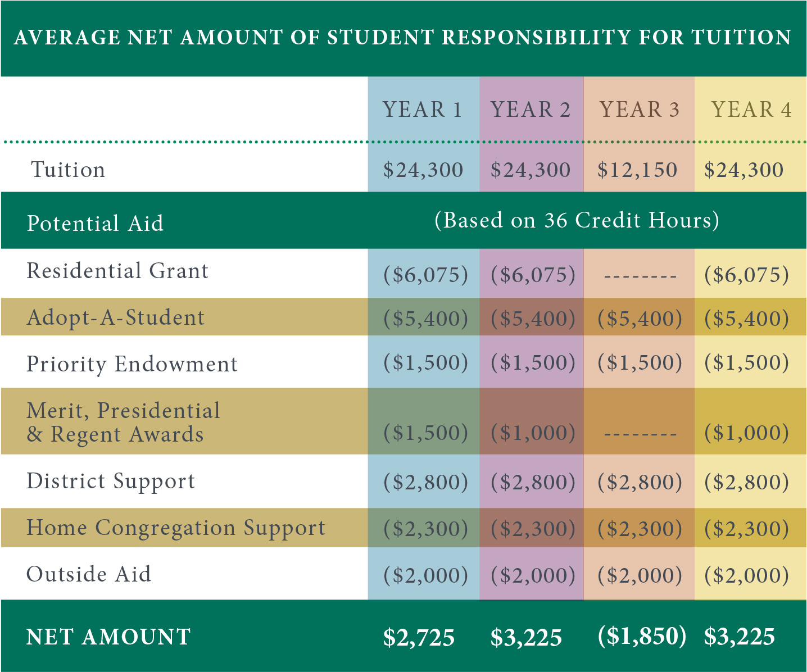Click the NET AMOUNT row label
Screen dimensions: 807x672
(108, 637)
